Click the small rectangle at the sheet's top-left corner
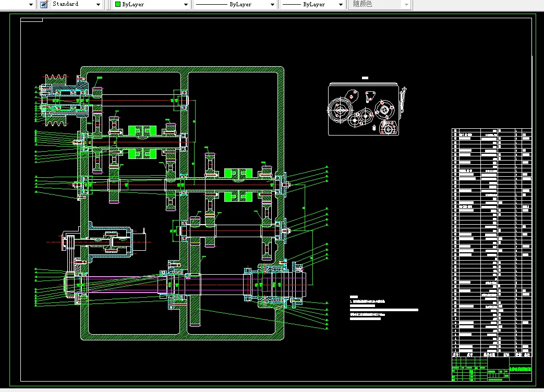Viewport: 544px width, 392px height. tap(32, 21)
